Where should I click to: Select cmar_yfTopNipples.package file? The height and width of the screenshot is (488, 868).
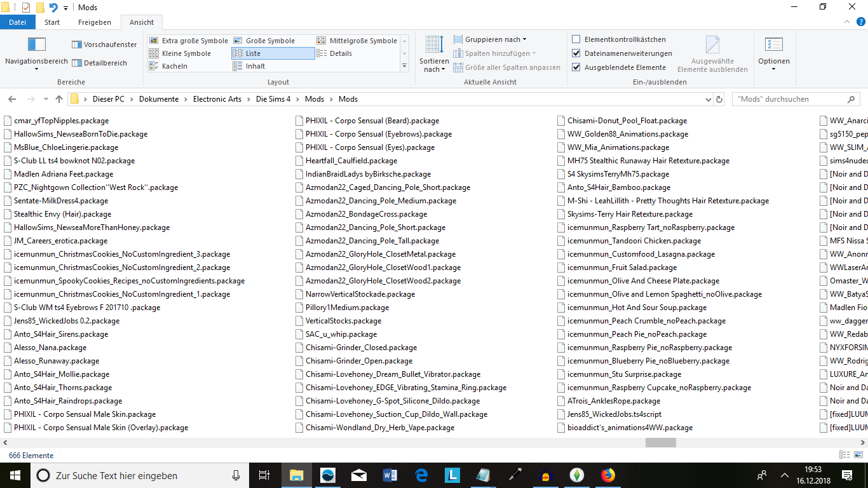tap(56, 121)
